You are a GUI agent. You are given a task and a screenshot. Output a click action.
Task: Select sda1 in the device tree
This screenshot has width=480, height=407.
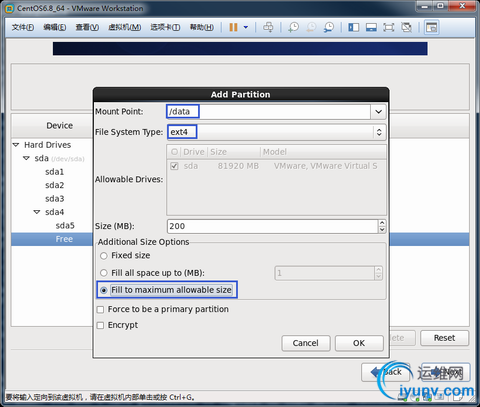(x=54, y=172)
